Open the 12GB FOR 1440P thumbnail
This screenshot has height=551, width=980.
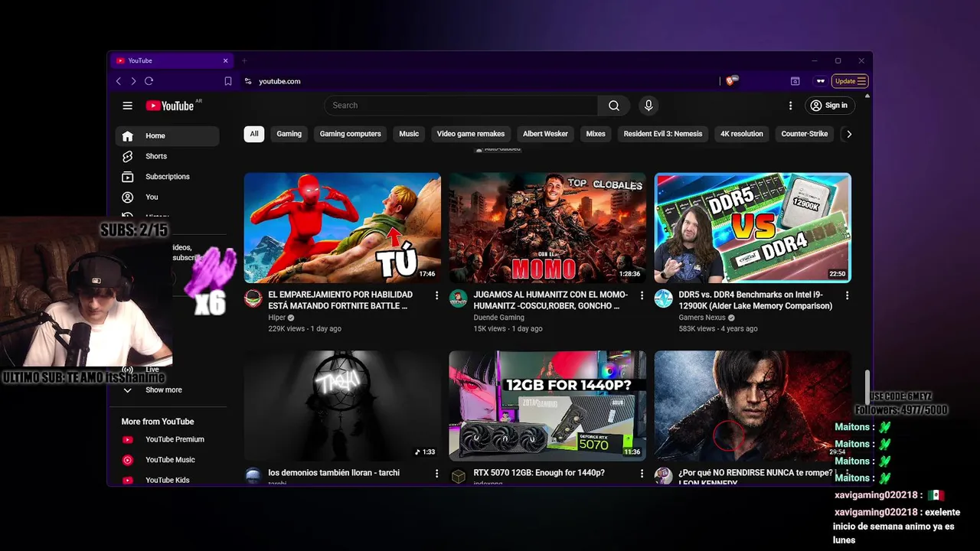click(x=547, y=406)
